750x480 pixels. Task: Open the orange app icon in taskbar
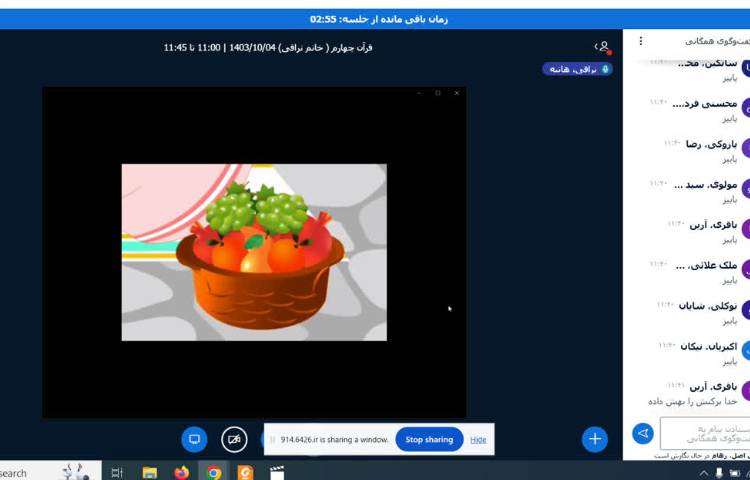(245, 473)
